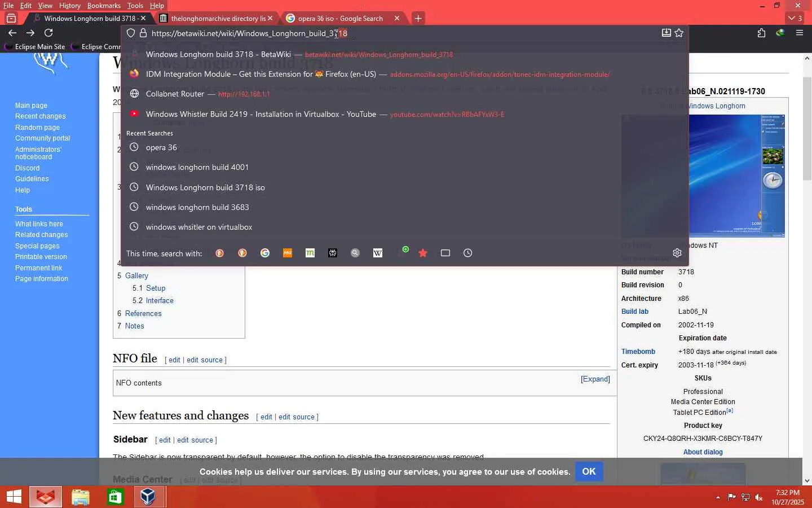Open the Extensions puzzle icon
This screenshot has width=812, height=508.
click(761, 33)
